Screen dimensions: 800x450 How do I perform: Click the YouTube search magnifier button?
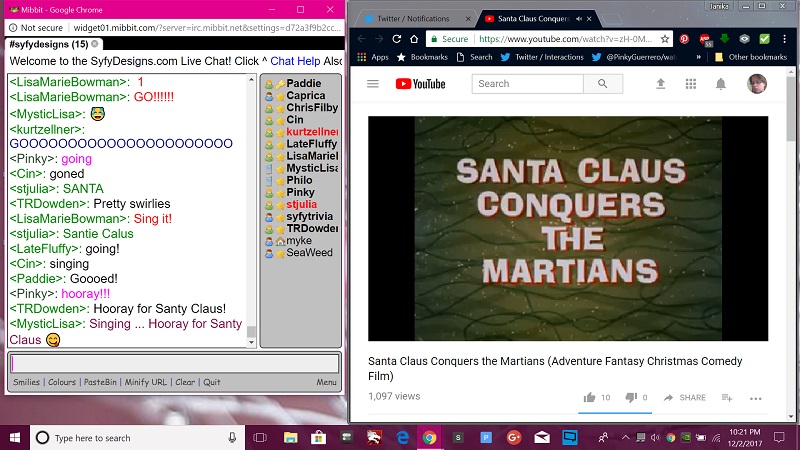click(x=603, y=84)
